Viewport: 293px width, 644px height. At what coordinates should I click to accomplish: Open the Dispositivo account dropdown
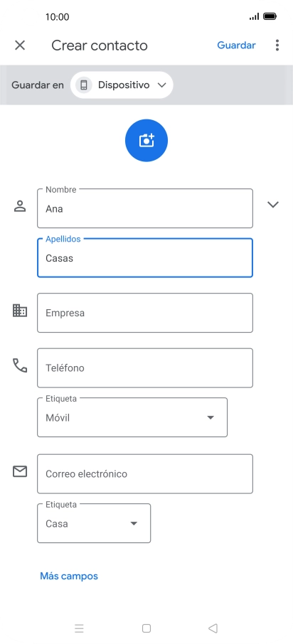pyautogui.click(x=122, y=85)
